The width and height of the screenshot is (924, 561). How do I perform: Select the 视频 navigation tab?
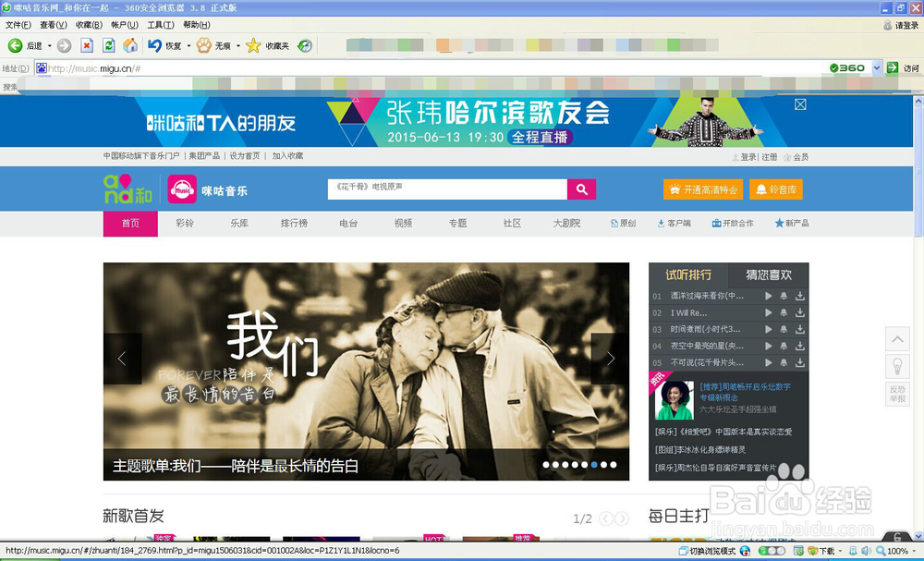pos(403,224)
